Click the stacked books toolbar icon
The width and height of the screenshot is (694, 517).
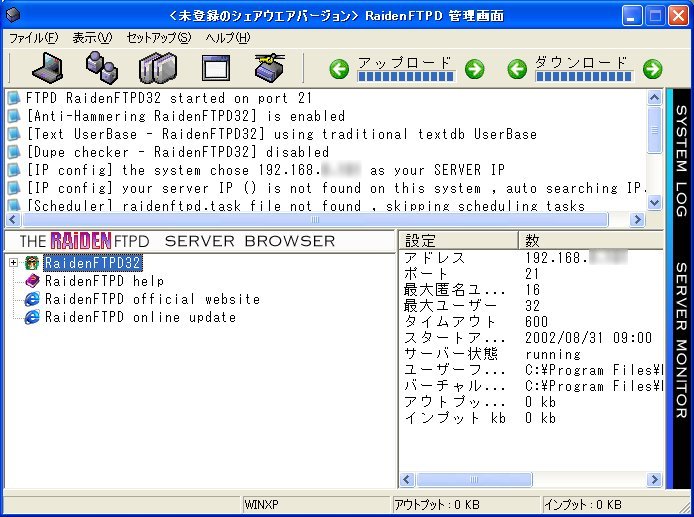coord(158,68)
